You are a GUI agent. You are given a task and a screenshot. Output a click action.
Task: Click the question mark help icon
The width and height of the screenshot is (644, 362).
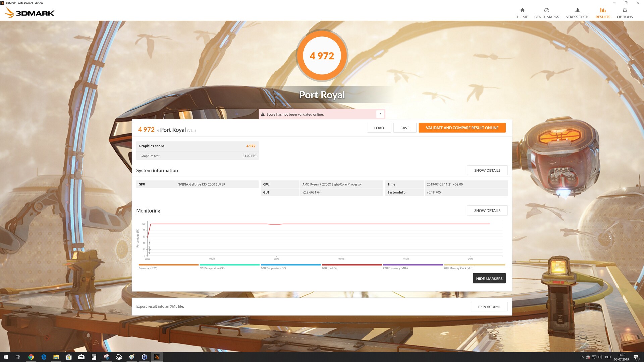coord(380,114)
